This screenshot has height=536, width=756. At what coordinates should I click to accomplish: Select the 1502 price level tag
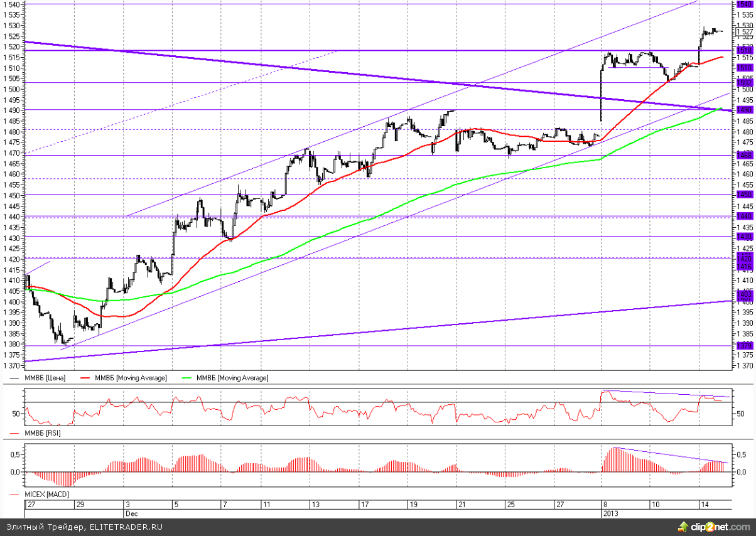tap(743, 82)
